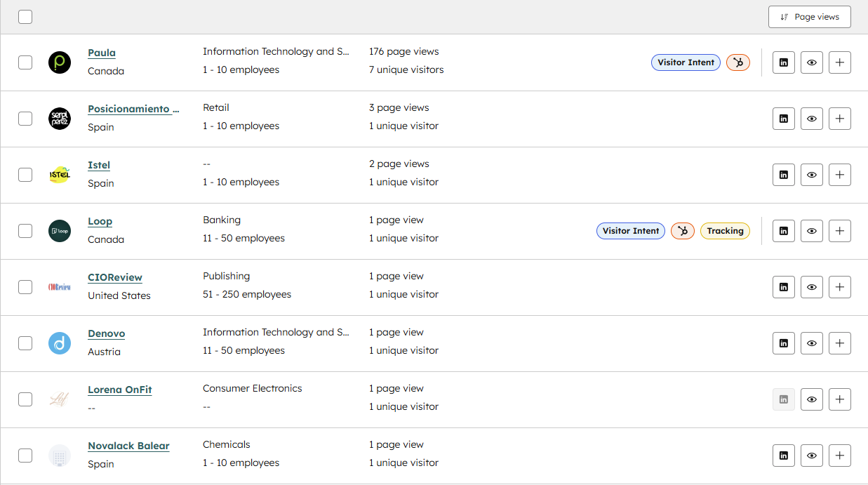Viewport: 868px width, 485px height.
Task: Open LinkedIn for Posicionamiento row
Action: point(784,119)
